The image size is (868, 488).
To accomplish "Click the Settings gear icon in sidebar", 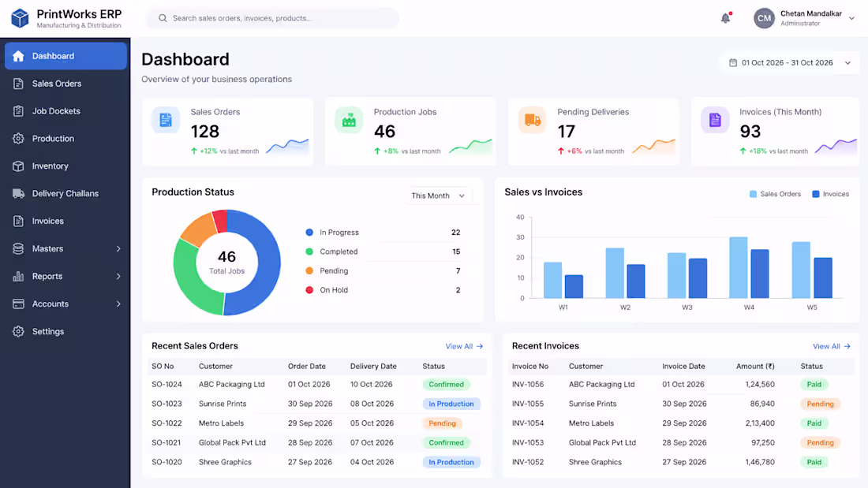I will coord(18,331).
